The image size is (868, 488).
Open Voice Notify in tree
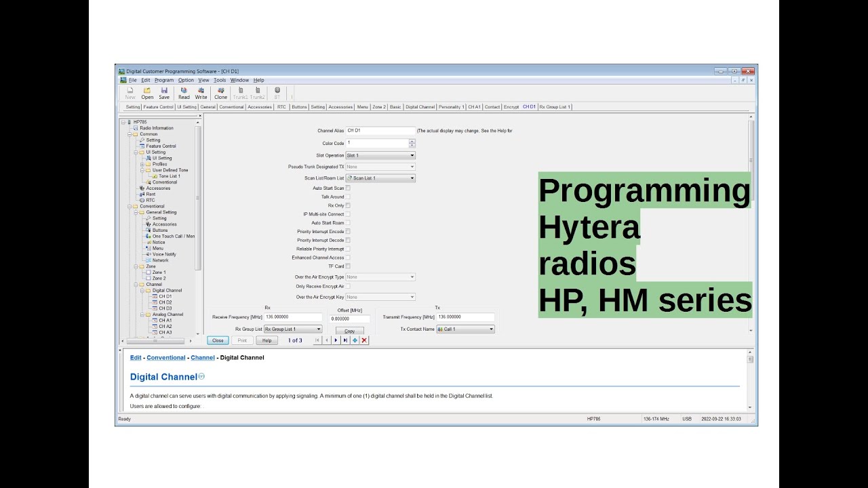[164, 254]
